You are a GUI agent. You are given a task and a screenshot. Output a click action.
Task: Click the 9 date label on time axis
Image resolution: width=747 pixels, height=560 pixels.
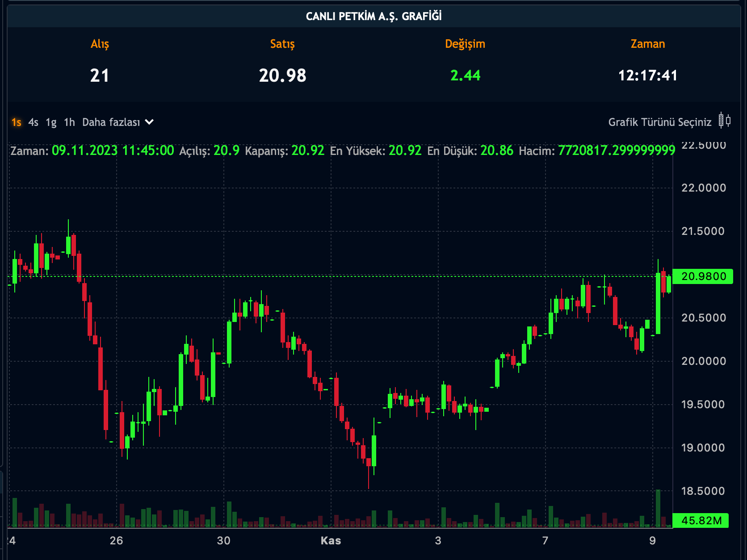[x=653, y=541]
